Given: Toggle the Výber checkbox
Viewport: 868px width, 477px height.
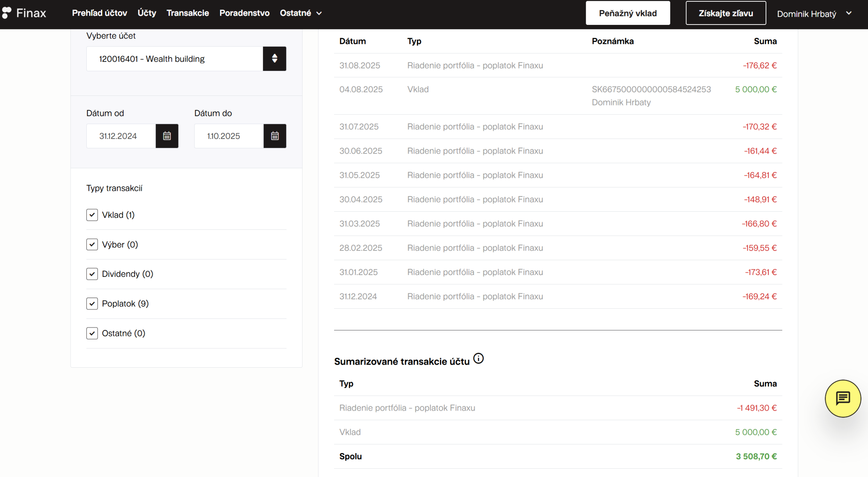Looking at the screenshot, I should [92, 245].
